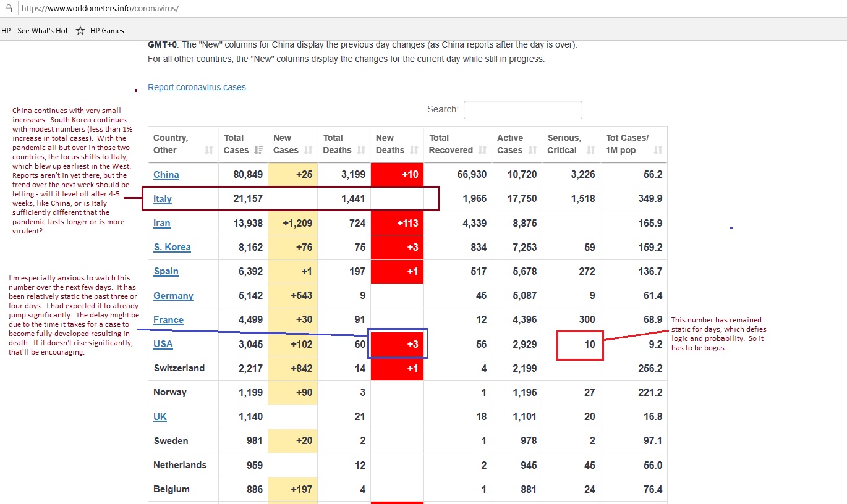Sort table by New Cases arrows
Viewport: 847px width, 504px height.
[309, 150]
